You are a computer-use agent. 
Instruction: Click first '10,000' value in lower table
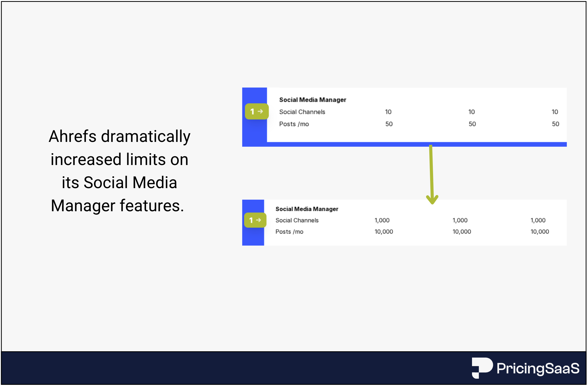tap(384, 232)
